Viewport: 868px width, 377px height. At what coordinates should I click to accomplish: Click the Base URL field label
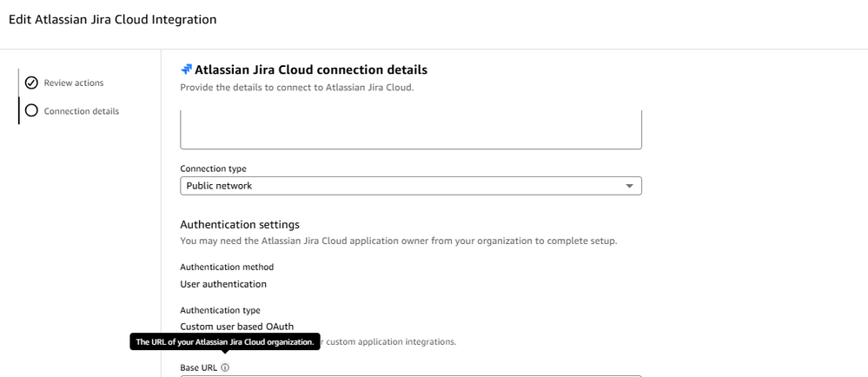tap(199, 368)
